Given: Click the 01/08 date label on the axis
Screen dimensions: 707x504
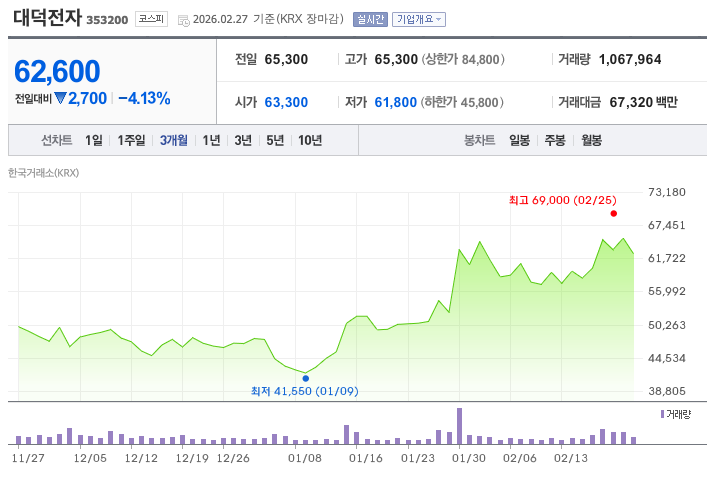Looking at the screenshot, I should point(305,458).
